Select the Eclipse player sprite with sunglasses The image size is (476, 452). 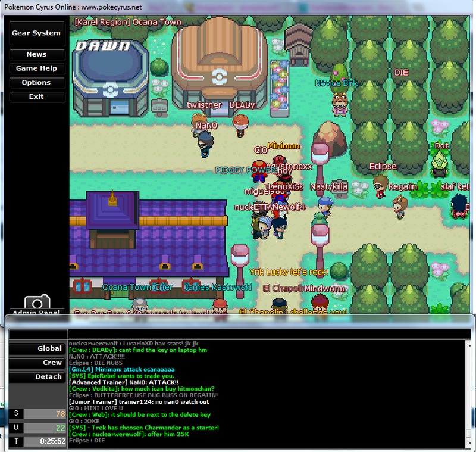tap(380, 186)
